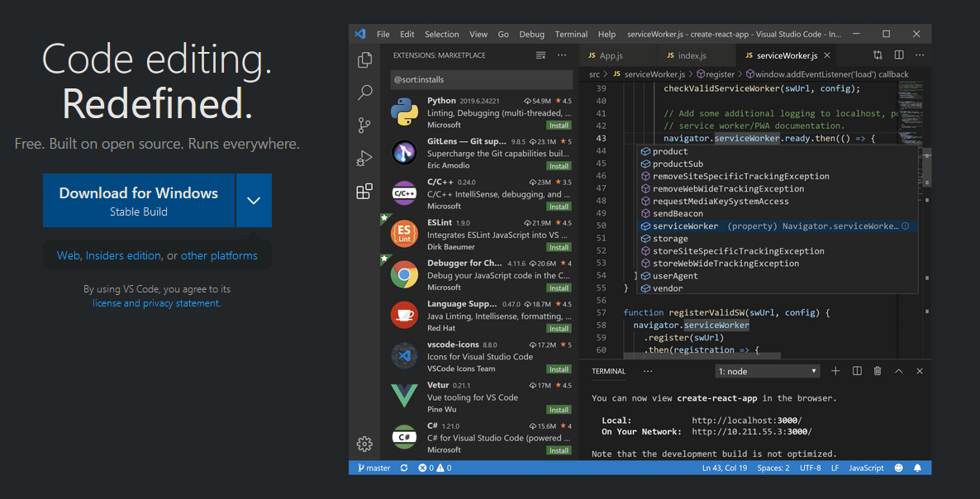Select serviceWorker autocomplete suggestion

777,226
